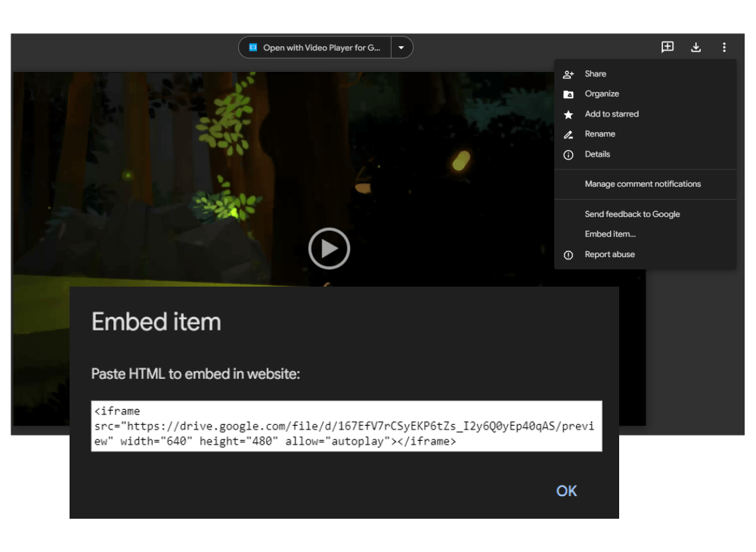Click the Share person-plus icon
Viewport: 756px width, 552px height.
coord(569,74)
